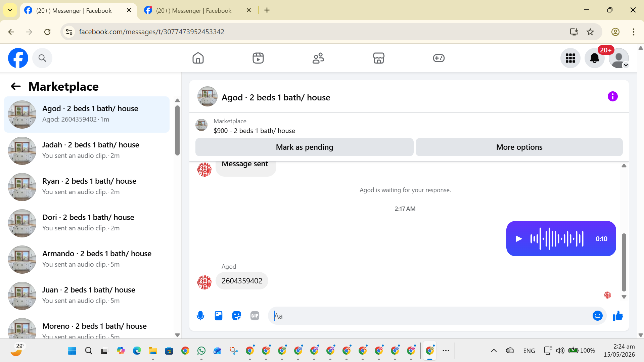
Task: Choose a GIF with the GIF icon
Action: coord(255,316)
